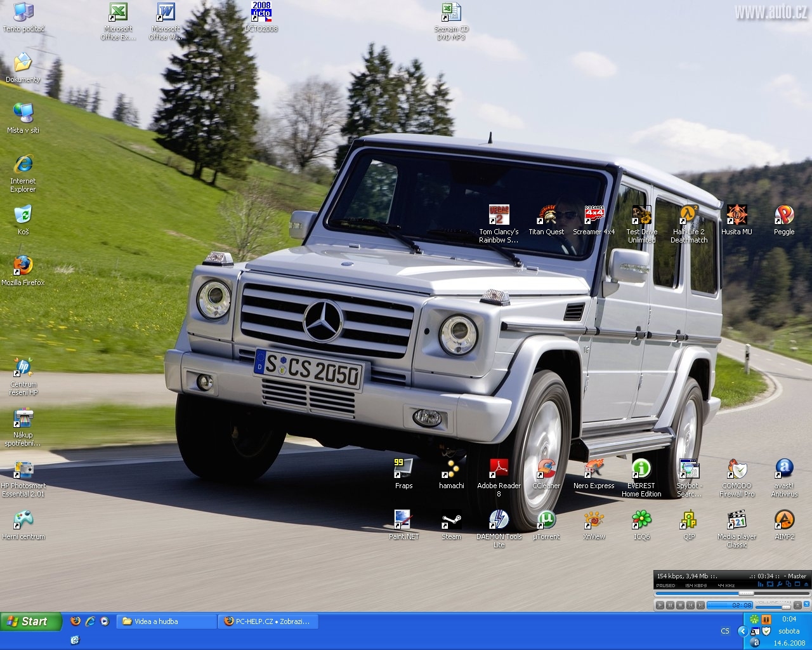Select the hamachi desktop shortcut

coord(451,475)
